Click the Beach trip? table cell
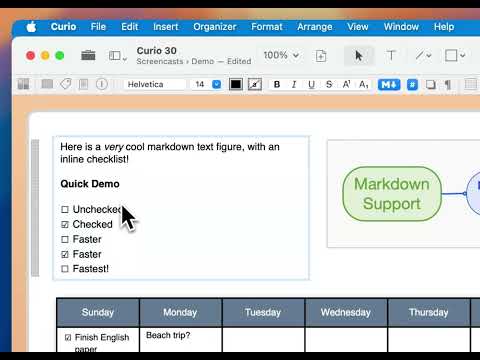This screenshot has height=360, width=480. click(180, 339)
